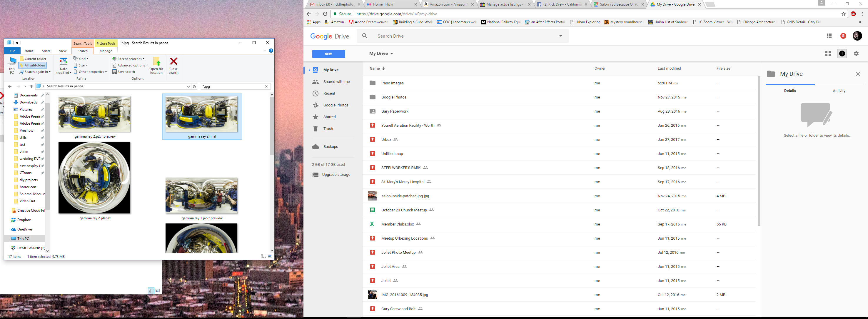Clear the *.jpg search box

coord(266,86)
